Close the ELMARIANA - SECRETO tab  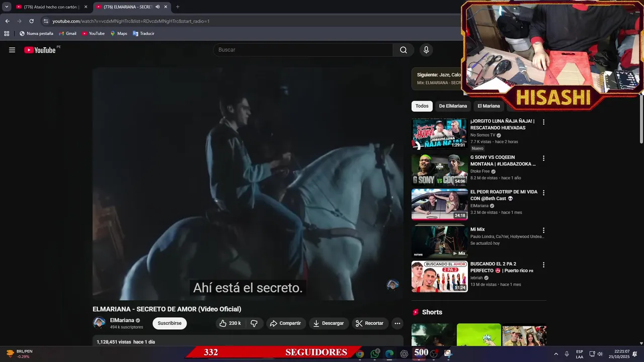[x=166, y=7]
